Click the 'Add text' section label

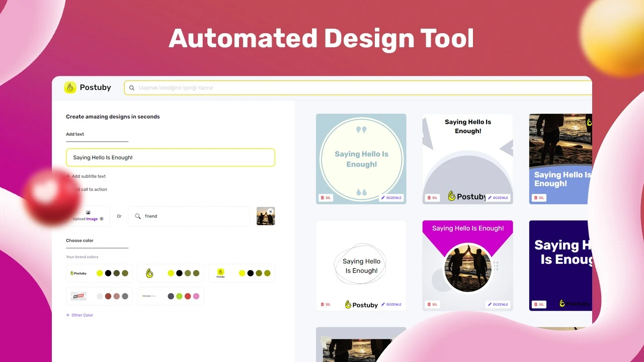[75, 134]
